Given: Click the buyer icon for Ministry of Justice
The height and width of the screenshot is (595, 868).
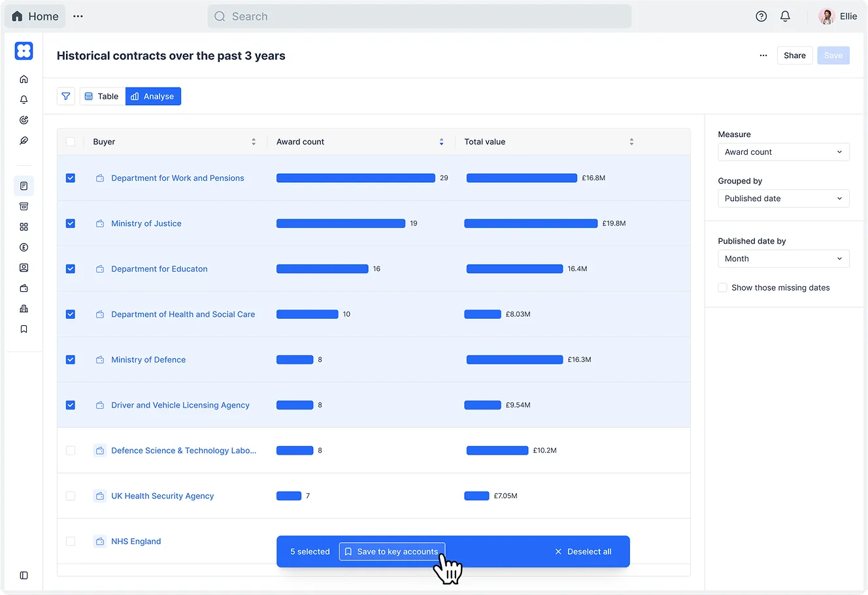Looking at the screenshot, I should click(100, 223).
